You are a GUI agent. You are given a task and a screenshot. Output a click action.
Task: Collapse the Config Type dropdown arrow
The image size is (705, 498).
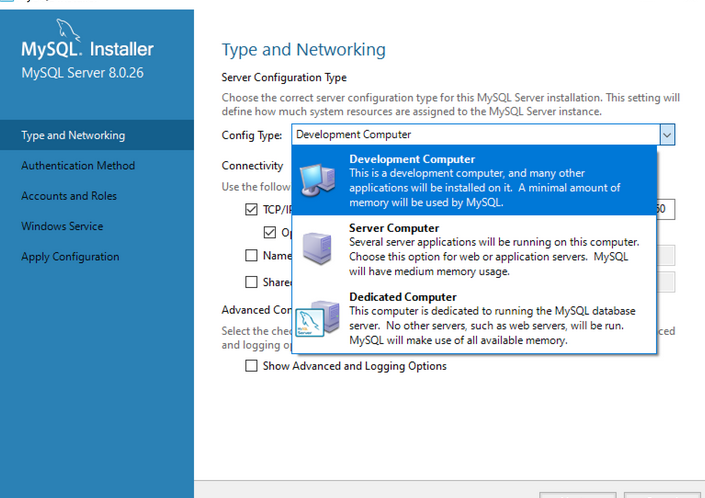(667, 134)
